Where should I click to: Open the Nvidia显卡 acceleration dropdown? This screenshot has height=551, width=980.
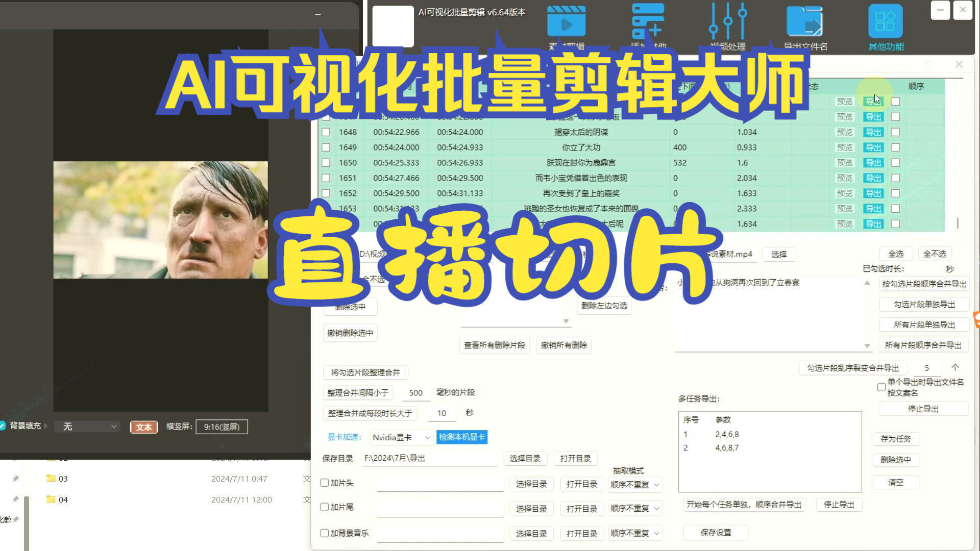401,437
